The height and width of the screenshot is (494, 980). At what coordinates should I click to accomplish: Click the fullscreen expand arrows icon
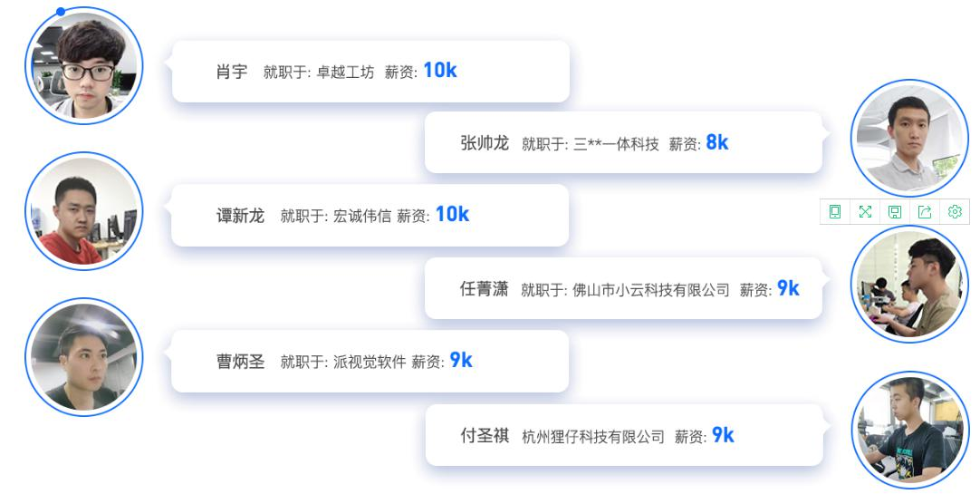pos(865,211)
